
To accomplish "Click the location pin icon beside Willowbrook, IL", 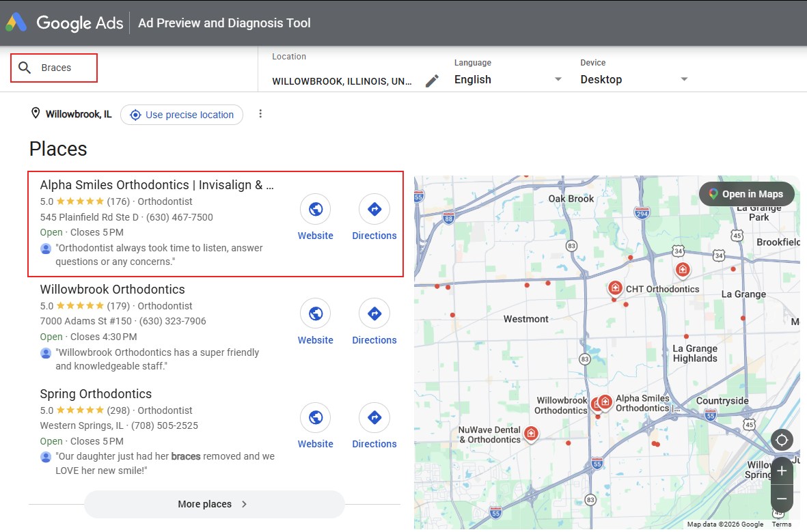I will (x=36, y=113).
